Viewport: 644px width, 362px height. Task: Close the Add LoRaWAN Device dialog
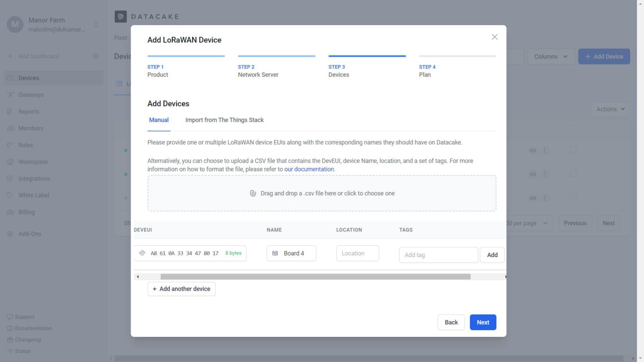click(495, 37)
